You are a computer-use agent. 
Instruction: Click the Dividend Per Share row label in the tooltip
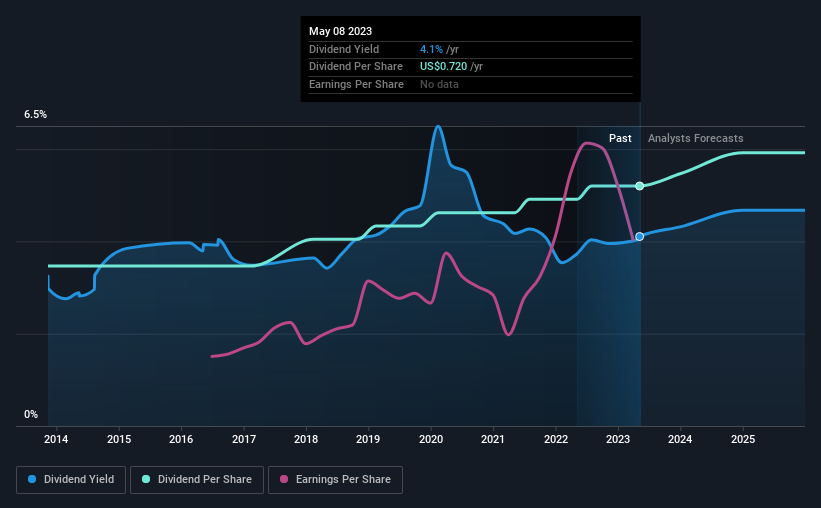click(x=356, y=67)
